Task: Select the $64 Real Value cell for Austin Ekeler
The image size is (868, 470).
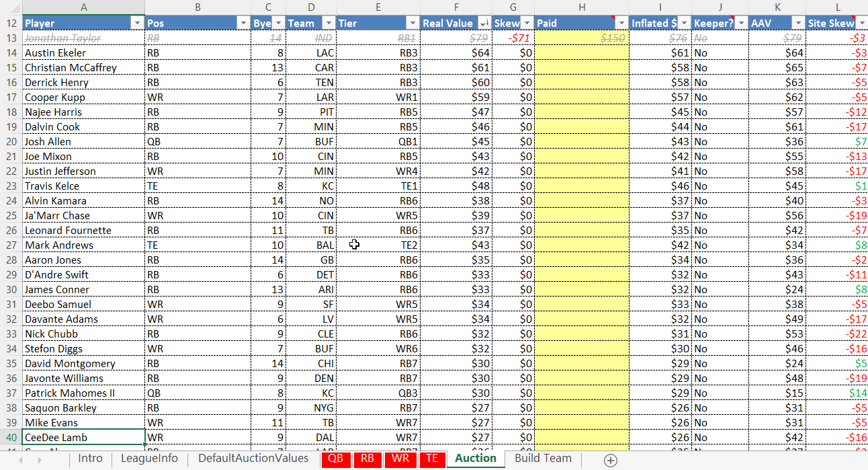Action: (x=456, y=52)
